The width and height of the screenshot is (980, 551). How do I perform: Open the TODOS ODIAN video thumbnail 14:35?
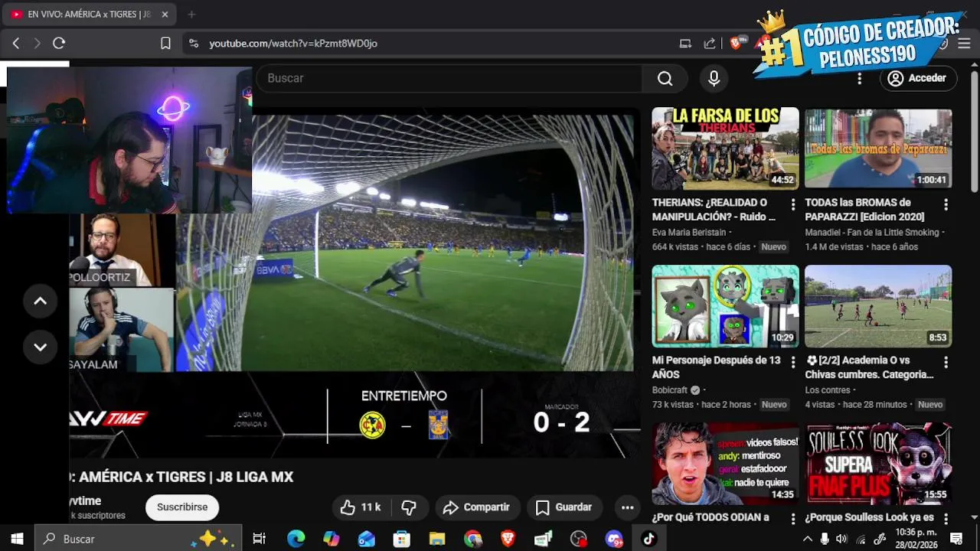725,464
